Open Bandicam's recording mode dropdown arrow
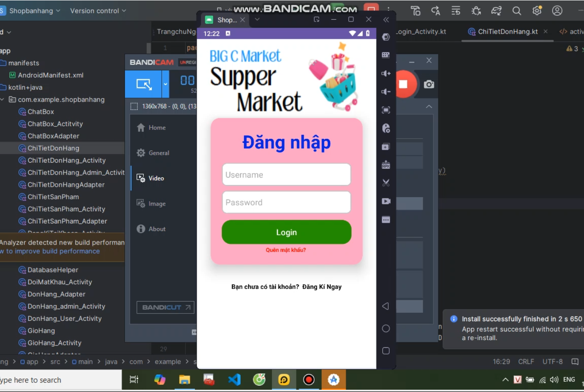 [166, 84]
